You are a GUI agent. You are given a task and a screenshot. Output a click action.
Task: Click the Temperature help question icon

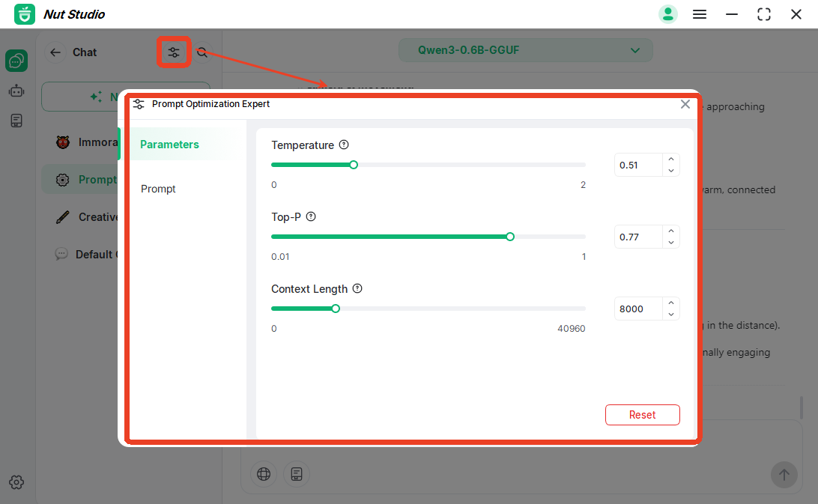(344, 145)
